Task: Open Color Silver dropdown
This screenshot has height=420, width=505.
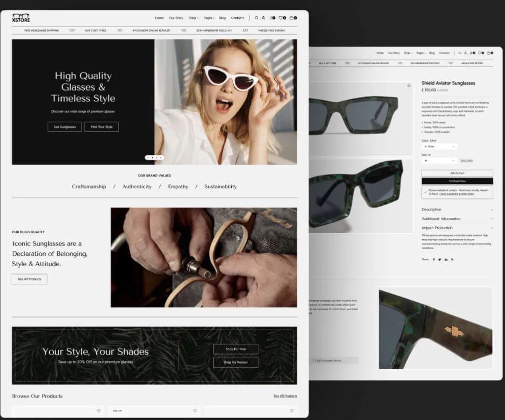Action: point(439,146)
